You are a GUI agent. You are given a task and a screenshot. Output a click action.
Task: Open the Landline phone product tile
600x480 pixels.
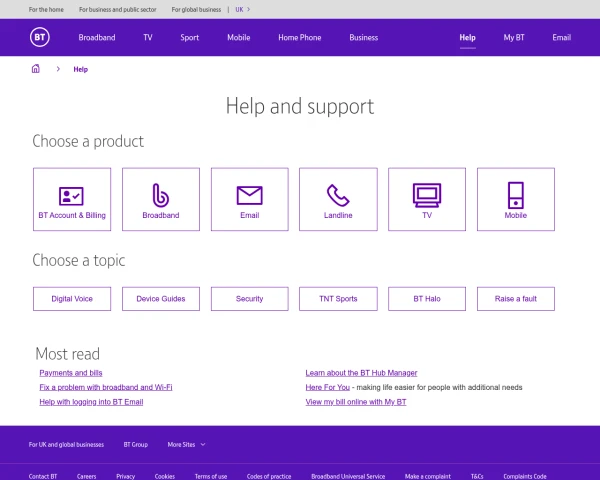tap(338, 199)
